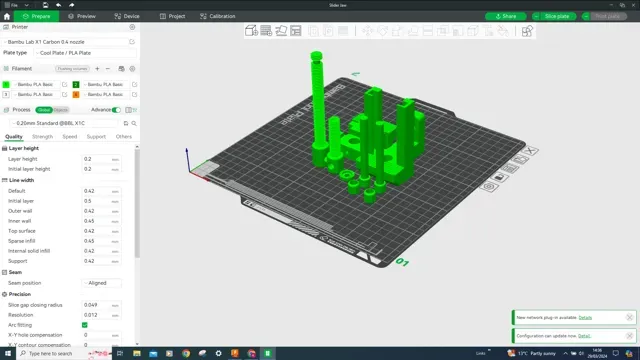The height and width of the screenshot is (360, 640).
Task: Select the Scale tool in toolbar
Action: 398,31
